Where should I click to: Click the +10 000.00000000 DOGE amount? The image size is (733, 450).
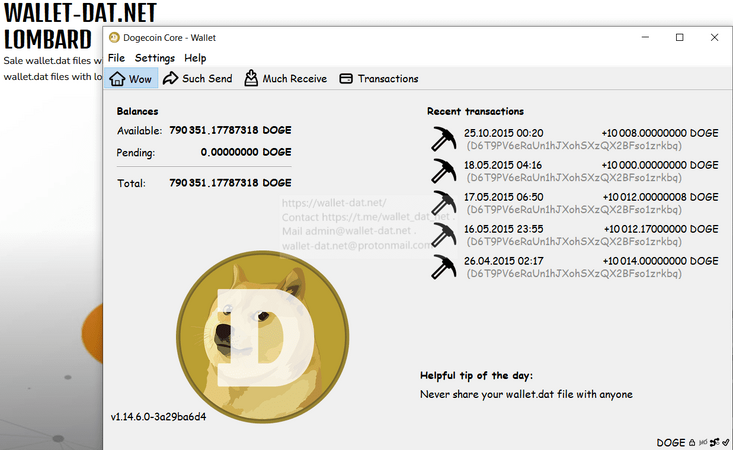tap(660, 165)
